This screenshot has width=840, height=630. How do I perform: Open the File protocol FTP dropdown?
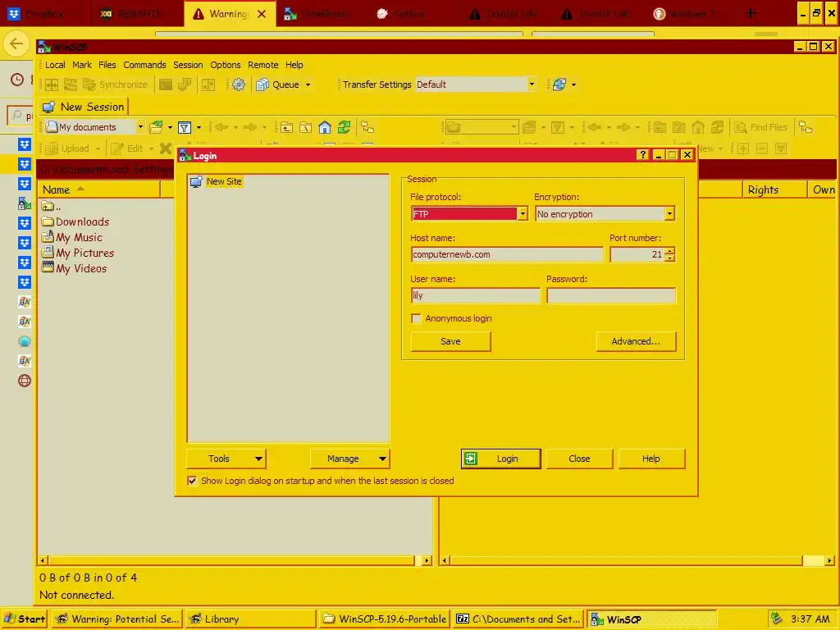pyautogui.click(x=523, y=214)
